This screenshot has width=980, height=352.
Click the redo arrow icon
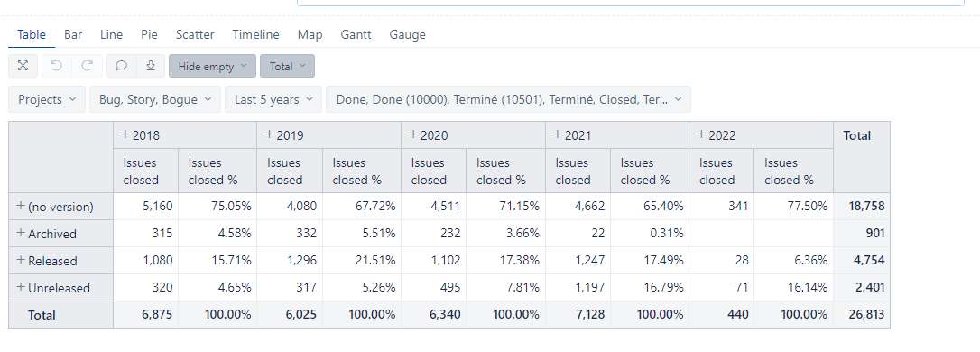tap(87, 66)
